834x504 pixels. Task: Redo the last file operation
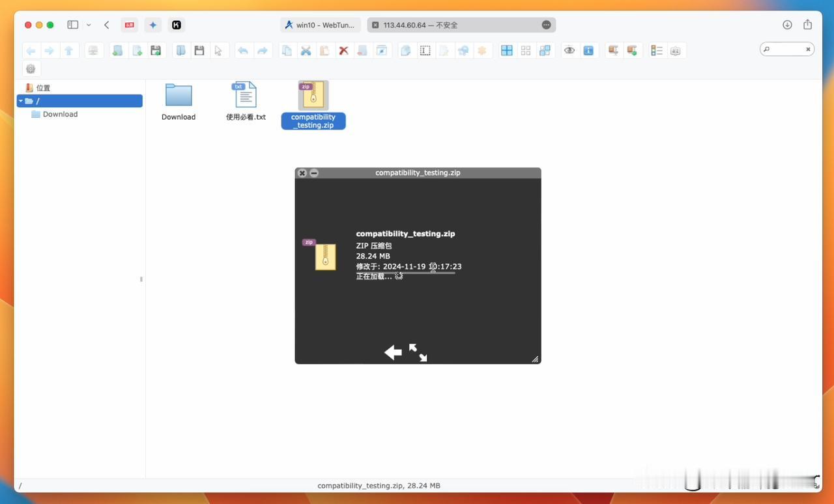coord(262,51)
